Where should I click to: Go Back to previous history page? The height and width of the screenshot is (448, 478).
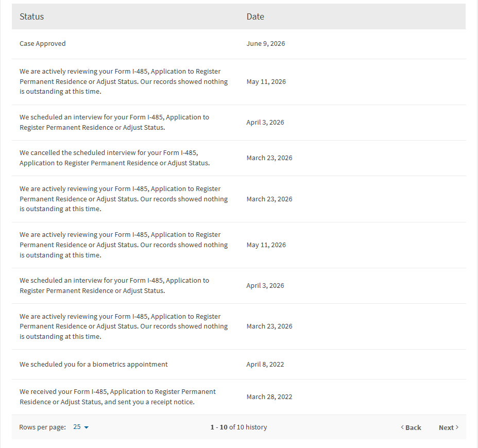(411, 427)
